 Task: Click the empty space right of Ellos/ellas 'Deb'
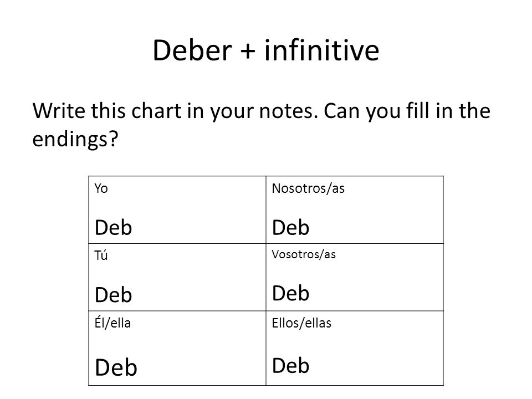[x=376, y=365]
